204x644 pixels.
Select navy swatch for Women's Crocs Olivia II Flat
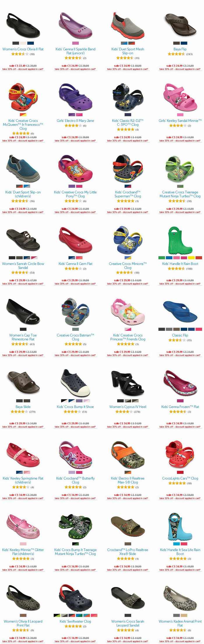31,43
